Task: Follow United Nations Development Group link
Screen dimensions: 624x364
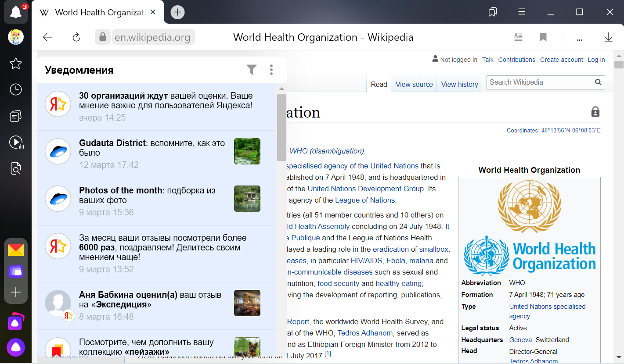Action: click(x=366, y=189)
